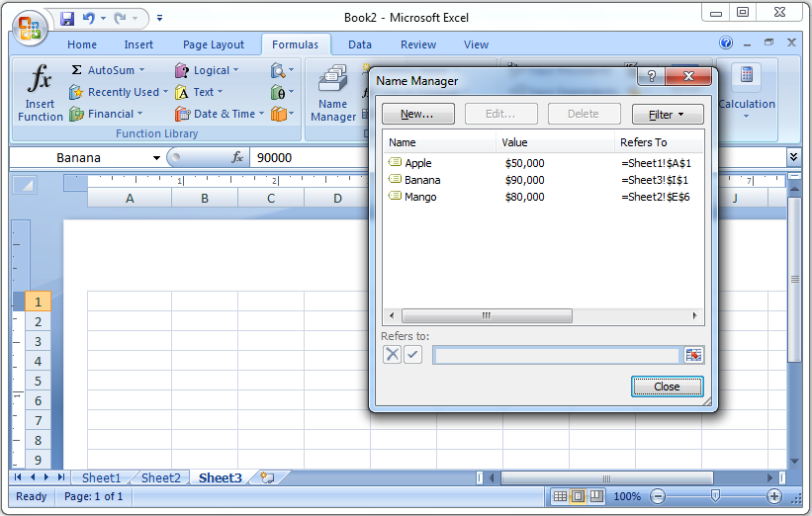Click the Redo arrow icon
812x516 pixels.
[x=120, y=19]
